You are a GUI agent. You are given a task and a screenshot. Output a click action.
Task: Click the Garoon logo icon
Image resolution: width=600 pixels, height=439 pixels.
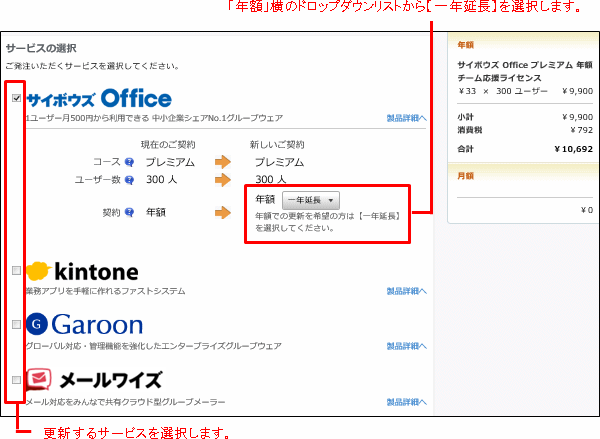click(x=37, y=324)
